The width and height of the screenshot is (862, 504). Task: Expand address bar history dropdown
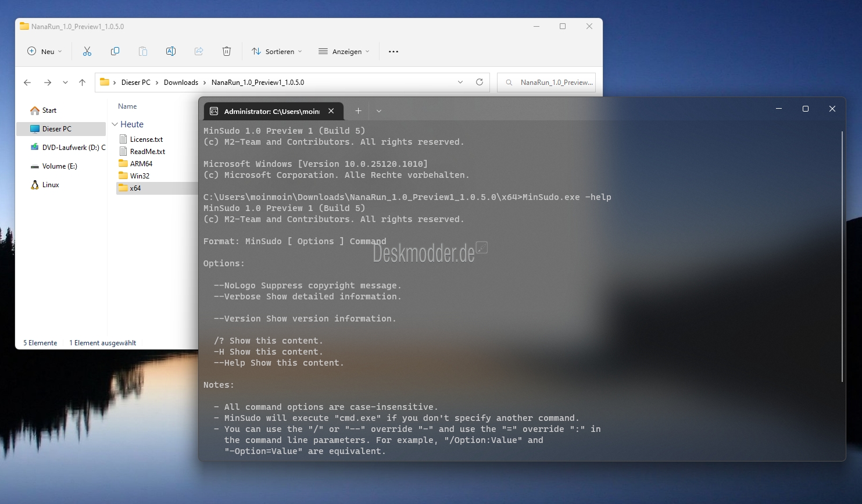click(x=460, y=82)
